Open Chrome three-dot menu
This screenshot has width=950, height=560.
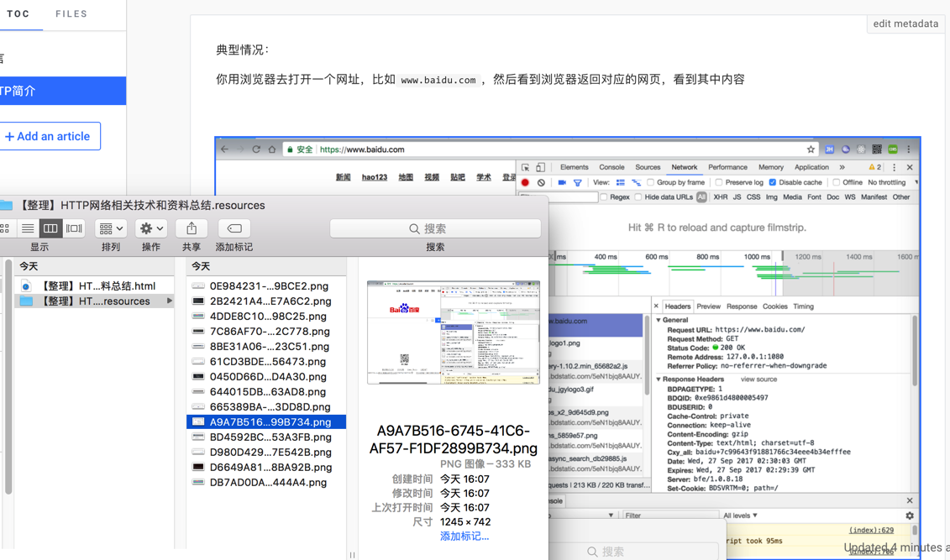click(908, 149)
